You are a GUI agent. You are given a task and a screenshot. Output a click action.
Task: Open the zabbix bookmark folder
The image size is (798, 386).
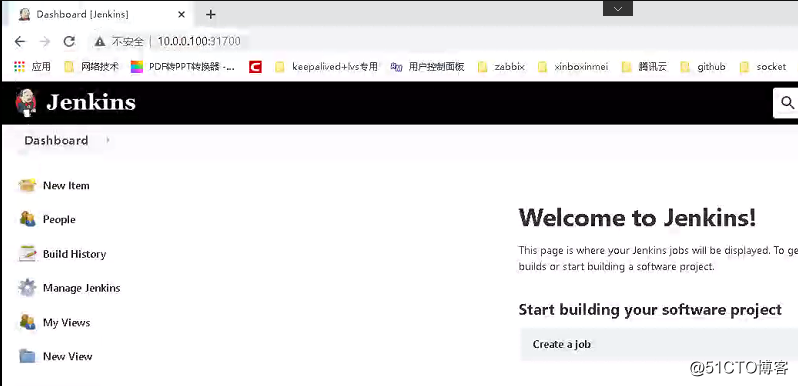[501, 67]
